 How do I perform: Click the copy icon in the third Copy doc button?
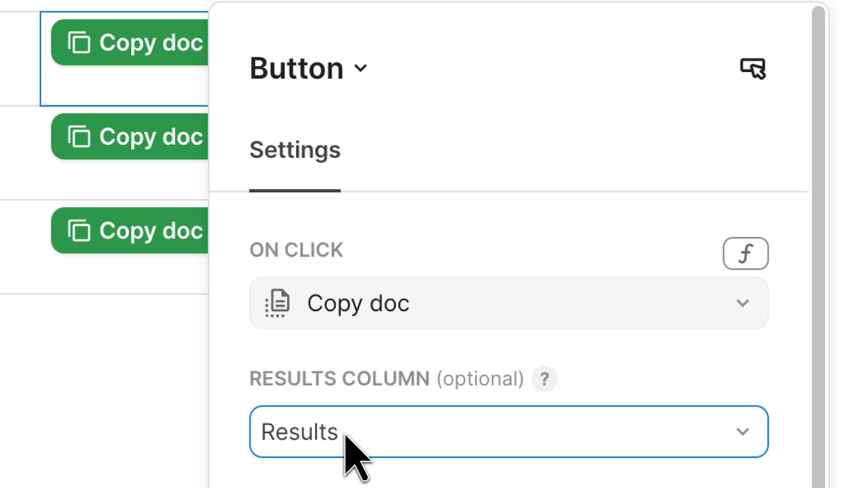click(x=79, y=230)
